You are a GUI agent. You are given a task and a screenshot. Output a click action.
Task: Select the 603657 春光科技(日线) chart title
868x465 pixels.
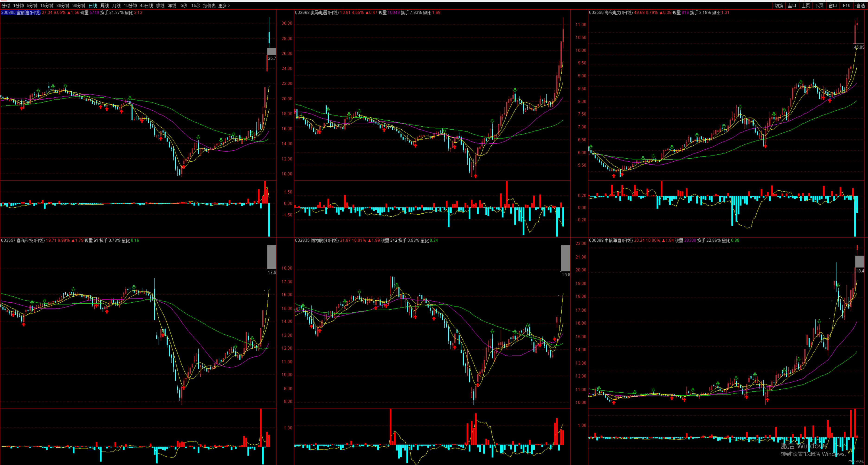23,241
